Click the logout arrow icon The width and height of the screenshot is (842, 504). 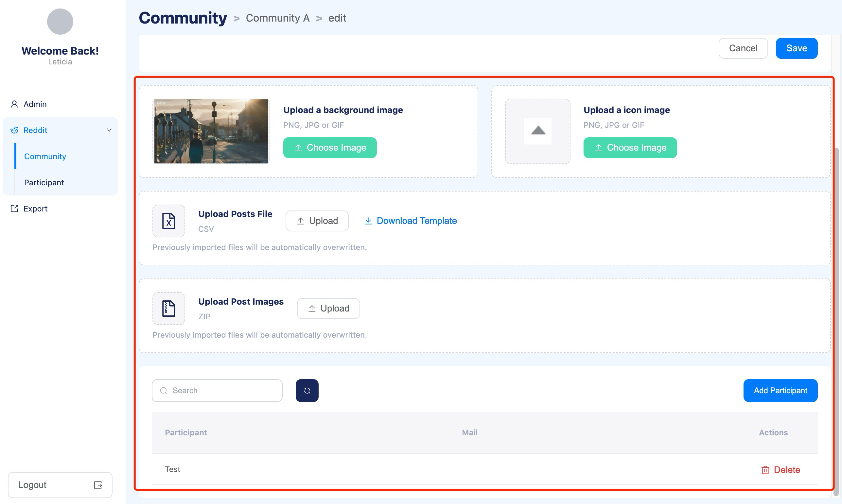98,485
